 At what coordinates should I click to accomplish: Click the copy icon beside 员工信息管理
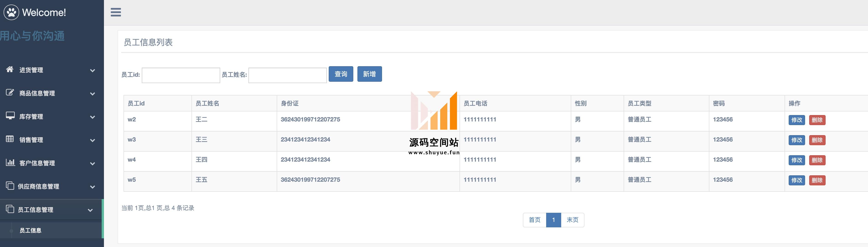[x=10, y=209]
